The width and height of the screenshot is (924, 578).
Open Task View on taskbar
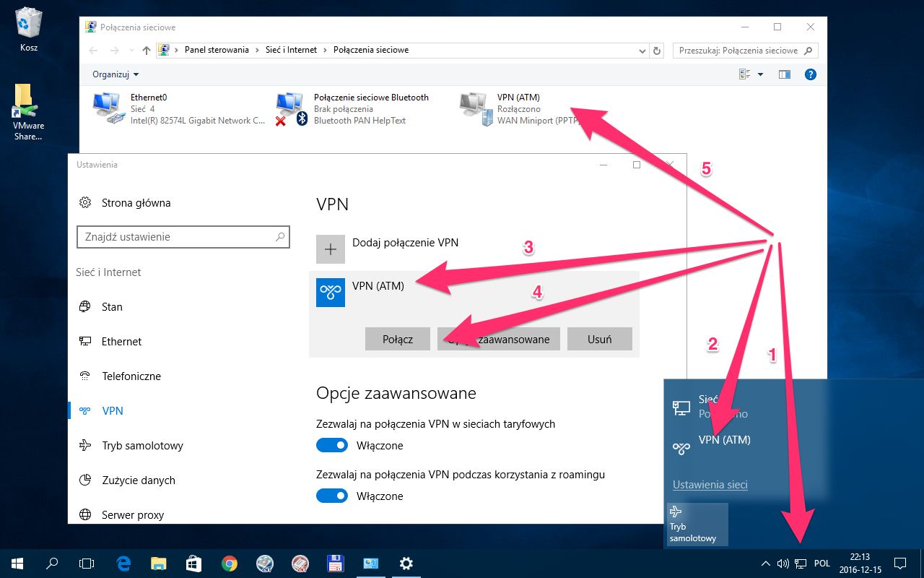pos(87,564)
